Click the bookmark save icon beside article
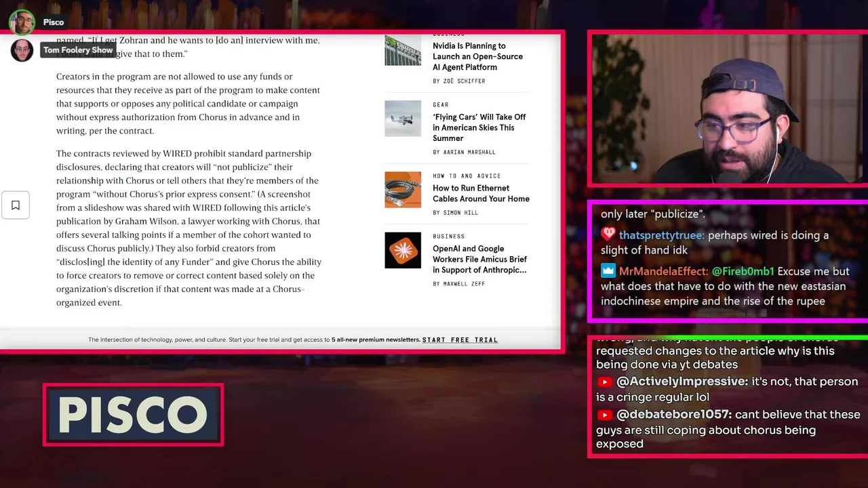 (16, 205)
